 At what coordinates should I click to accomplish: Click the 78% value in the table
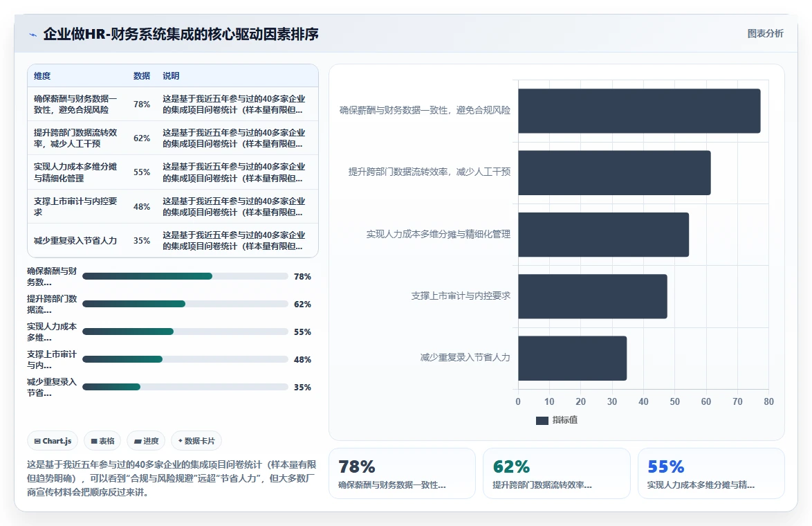tap(142, 105)
